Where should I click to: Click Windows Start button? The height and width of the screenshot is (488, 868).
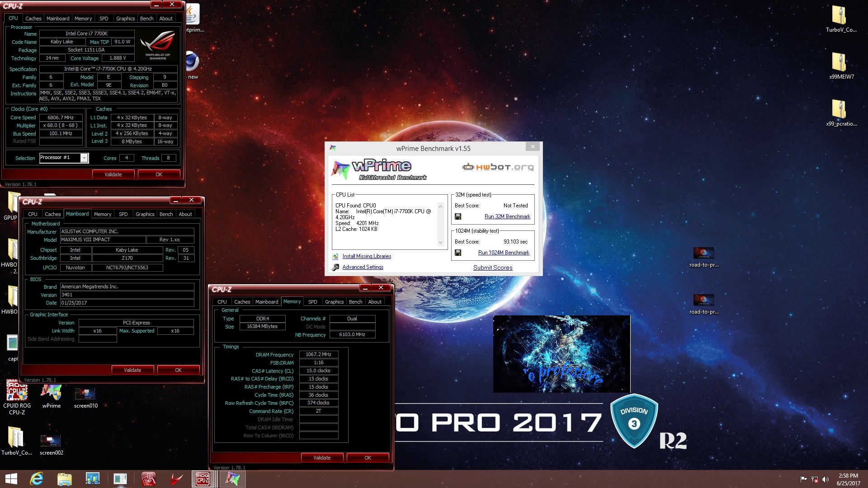tap(11, 479)
